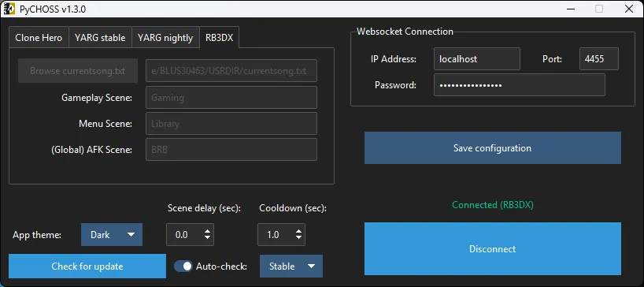644x287 pixels.
Task: Open the Stable update channel dropdown
Action: pos(291,266)
